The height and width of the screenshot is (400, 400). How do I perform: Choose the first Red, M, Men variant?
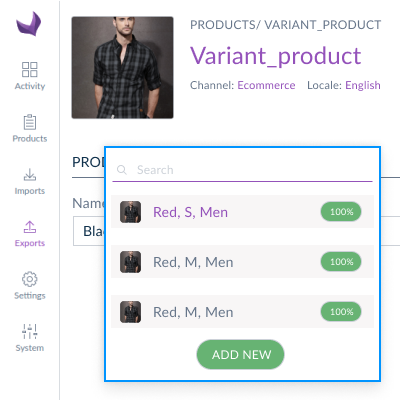[x=242, y=262]
